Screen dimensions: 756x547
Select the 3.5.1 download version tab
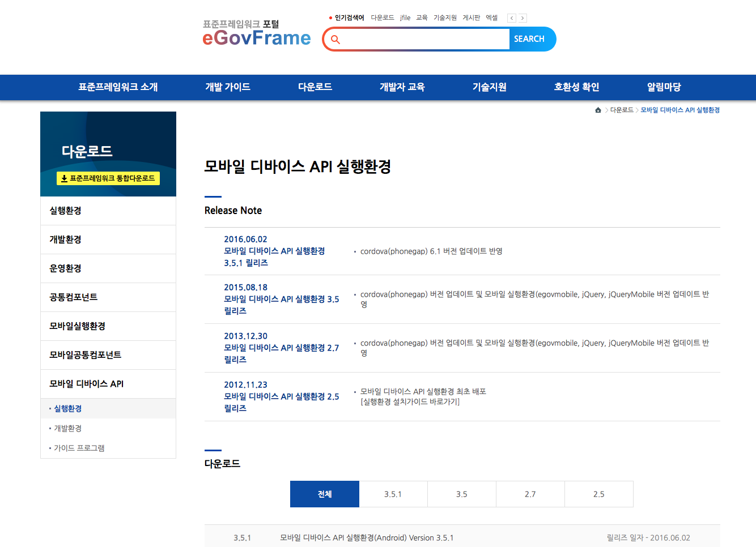[x=393, y=494]
